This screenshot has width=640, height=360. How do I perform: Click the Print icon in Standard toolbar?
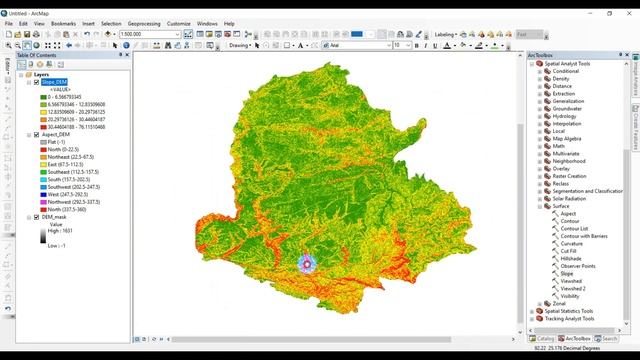[36, 34]
